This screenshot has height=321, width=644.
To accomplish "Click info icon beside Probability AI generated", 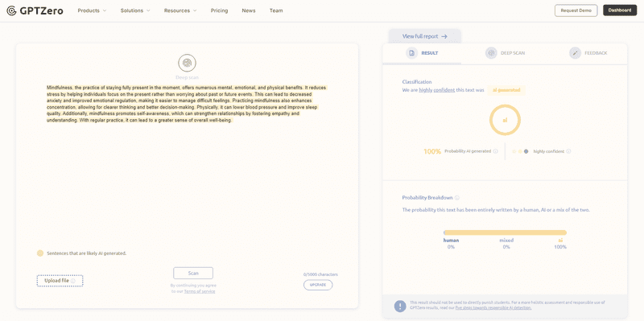I will pos(495,151).
